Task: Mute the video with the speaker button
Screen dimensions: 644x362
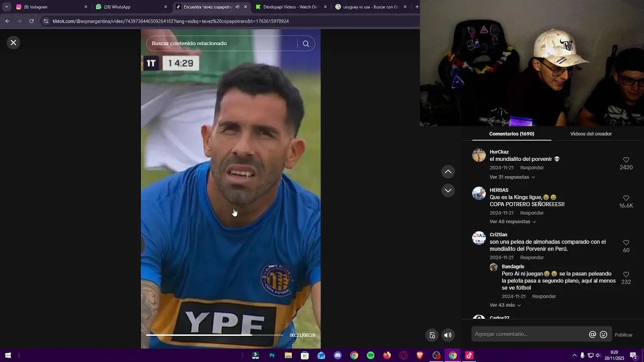Action: (x=448, y=335)
